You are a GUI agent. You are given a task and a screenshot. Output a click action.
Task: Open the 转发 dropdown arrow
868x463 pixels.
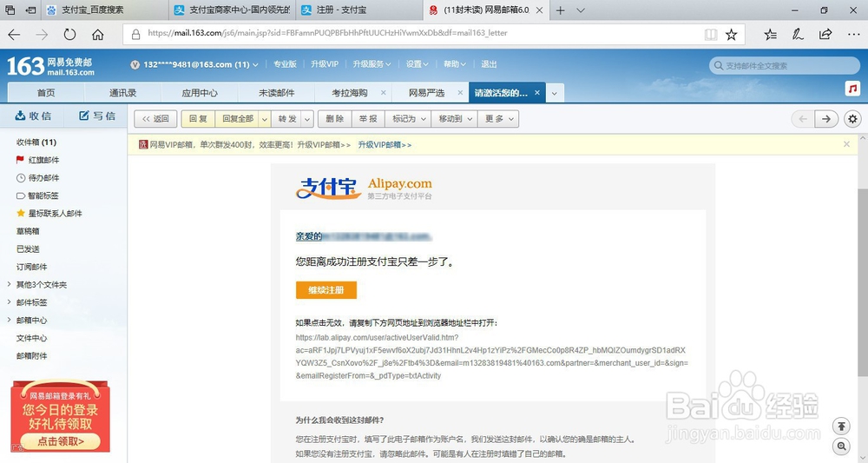(x=307, y=119)
